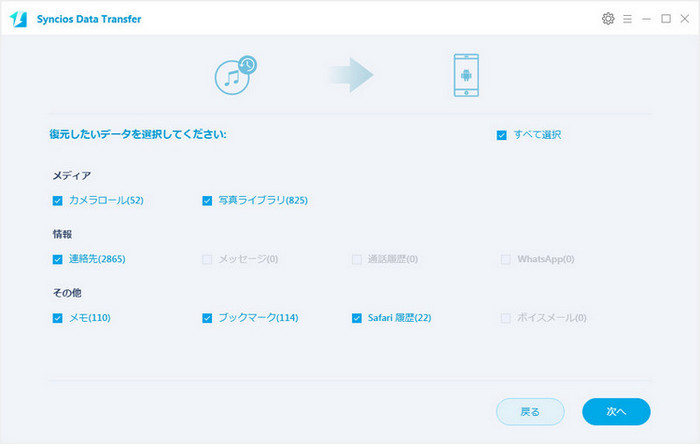The width and height of the screenshot is (700, 444).
Task: Open the hamburger menu icon
Action: [x=627, y=19]
